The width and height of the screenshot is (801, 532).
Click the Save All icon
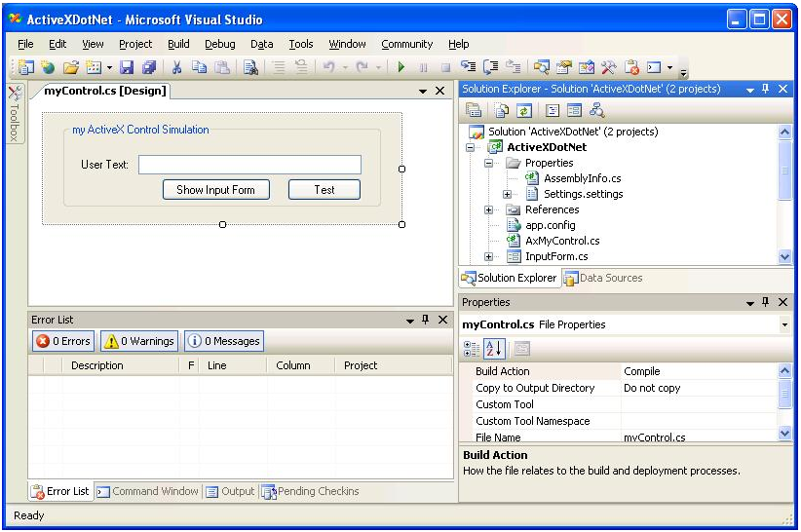point(149,67)
